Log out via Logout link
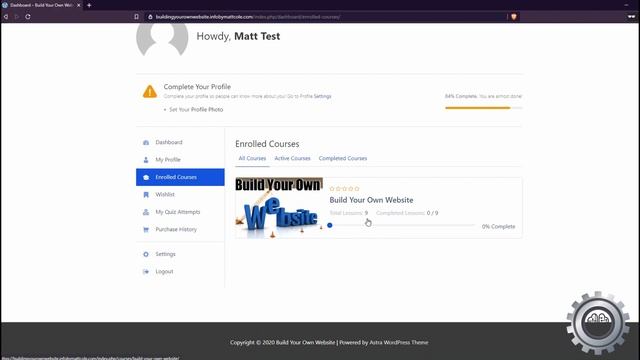 [164, 271]
